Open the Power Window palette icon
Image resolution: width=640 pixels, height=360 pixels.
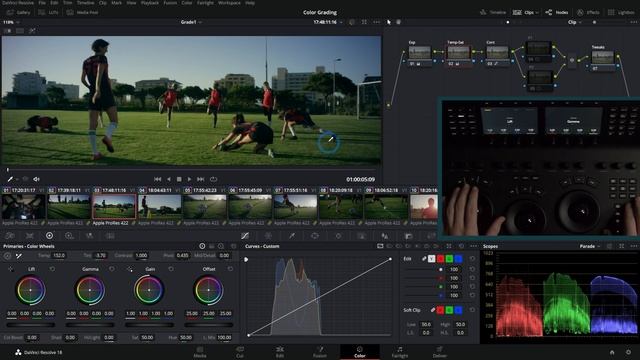(315, 236)
